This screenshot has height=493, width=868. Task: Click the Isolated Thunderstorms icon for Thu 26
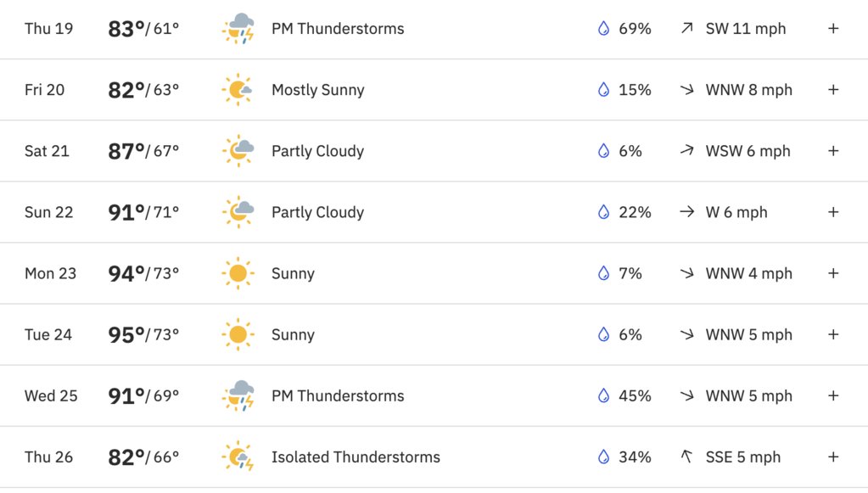pyautogui.click(x=238, y=457)
